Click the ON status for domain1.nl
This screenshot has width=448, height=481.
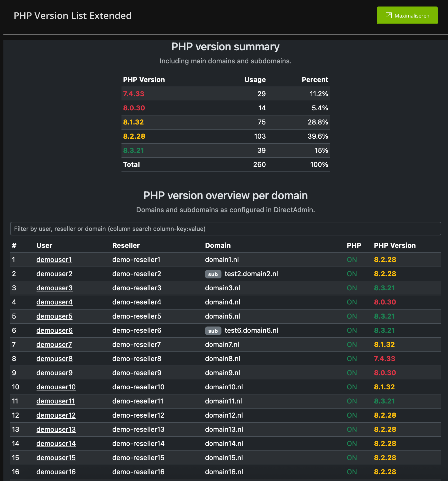352,259
